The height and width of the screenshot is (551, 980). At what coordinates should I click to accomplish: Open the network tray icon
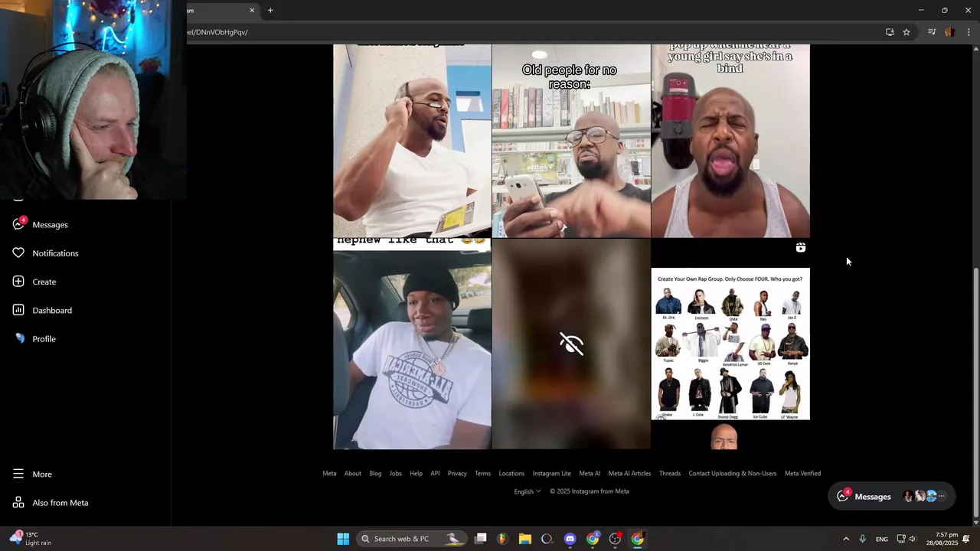click(x=901, y=539)
